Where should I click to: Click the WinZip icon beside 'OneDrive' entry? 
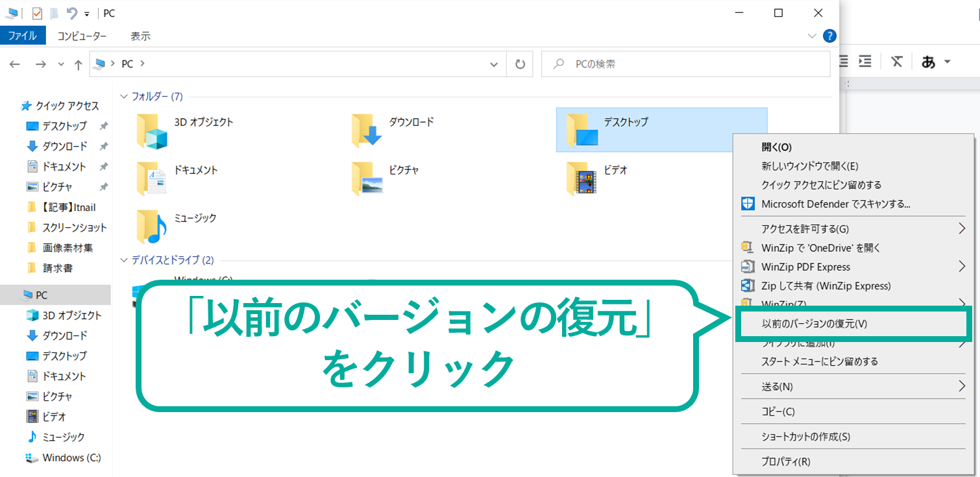tap(747, 248)
